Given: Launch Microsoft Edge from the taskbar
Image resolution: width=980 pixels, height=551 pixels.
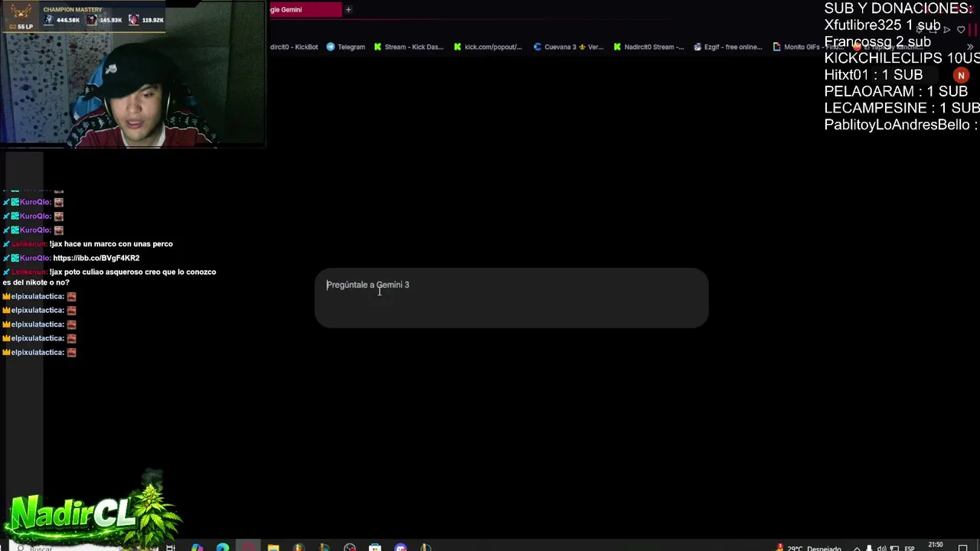Looking at the screenshot, I should pos(222,547).
